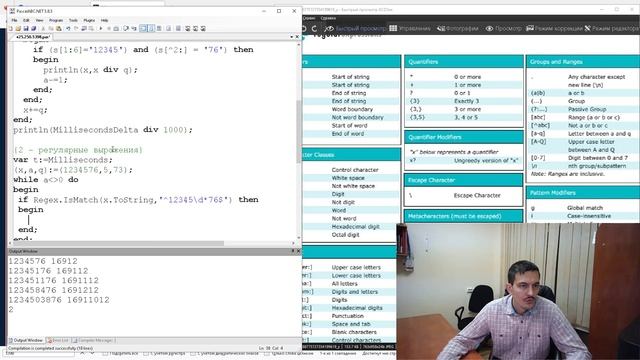Click rotate left icon in viewer toolbar
This screenshot has height=360, width=640.
[304, 29]
